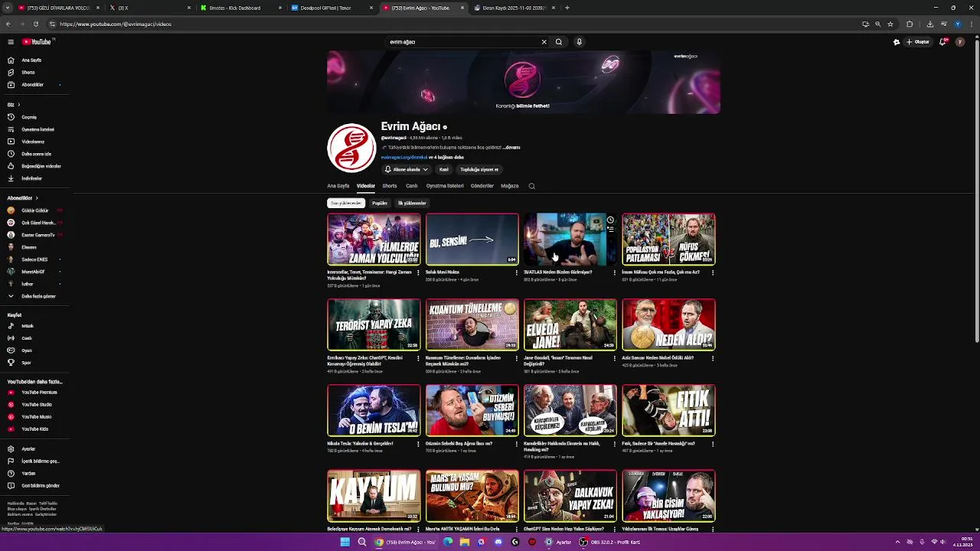Screen dimensions: 980x551
Task: Switch to Gönderiler channel tab
Action: [482, 186]
